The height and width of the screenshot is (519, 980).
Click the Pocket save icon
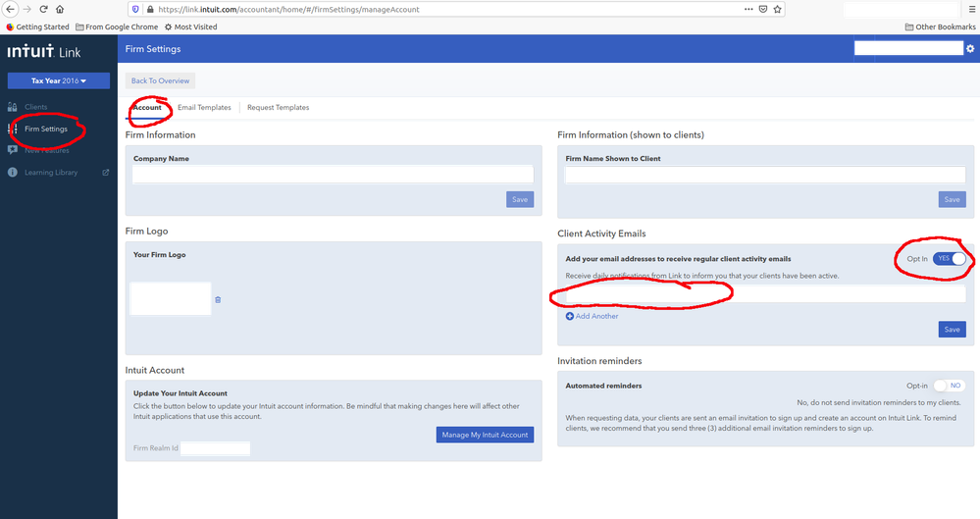(763, 10)
